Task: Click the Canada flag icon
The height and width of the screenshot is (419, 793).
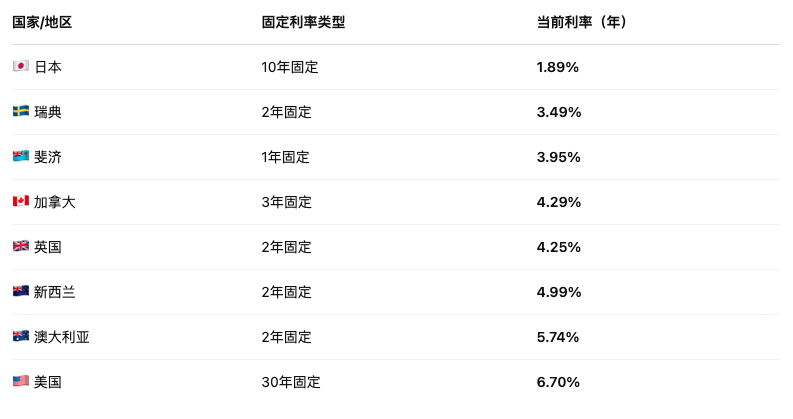Action: (21, 201)
